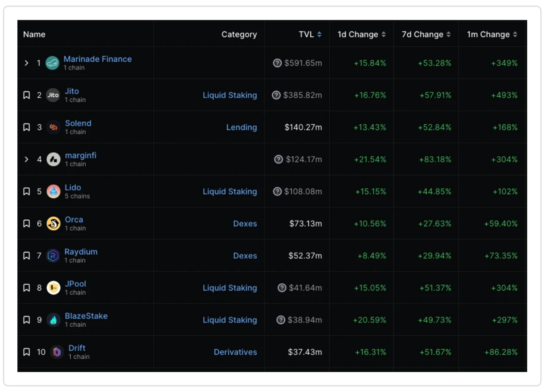Click the Solend logo icon
This screenshot has height=392, width=548.
point(53,127)
